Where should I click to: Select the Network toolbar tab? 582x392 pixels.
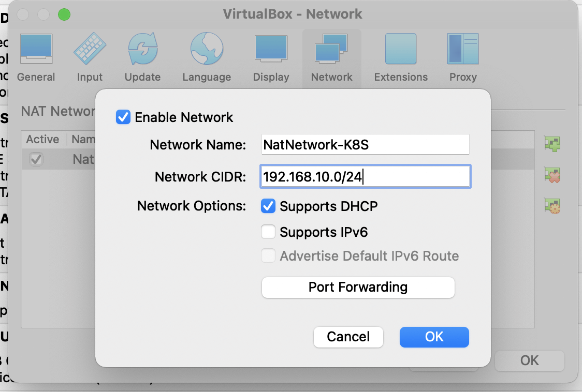coord(331,57)
